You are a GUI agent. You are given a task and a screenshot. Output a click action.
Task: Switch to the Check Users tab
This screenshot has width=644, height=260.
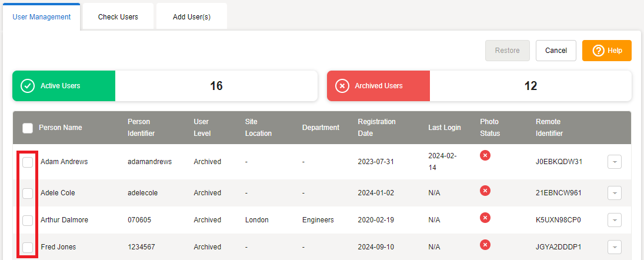click(118, 17)
